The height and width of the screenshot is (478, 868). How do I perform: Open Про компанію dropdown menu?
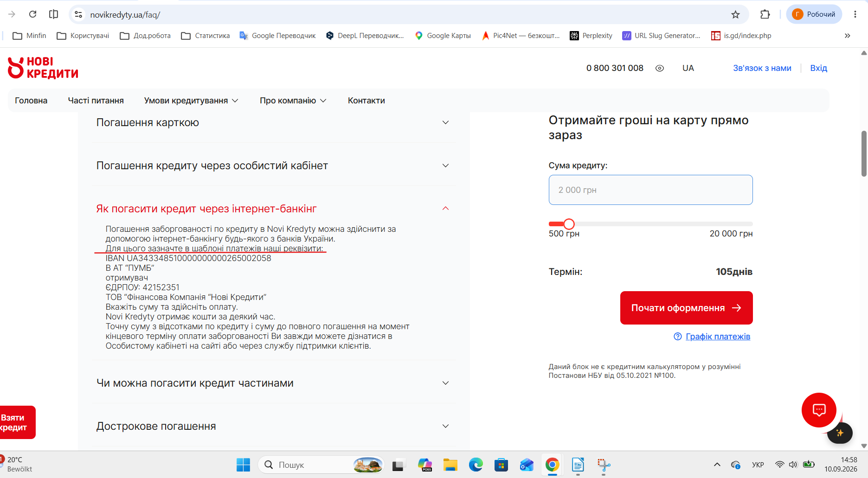click(293, 101)
